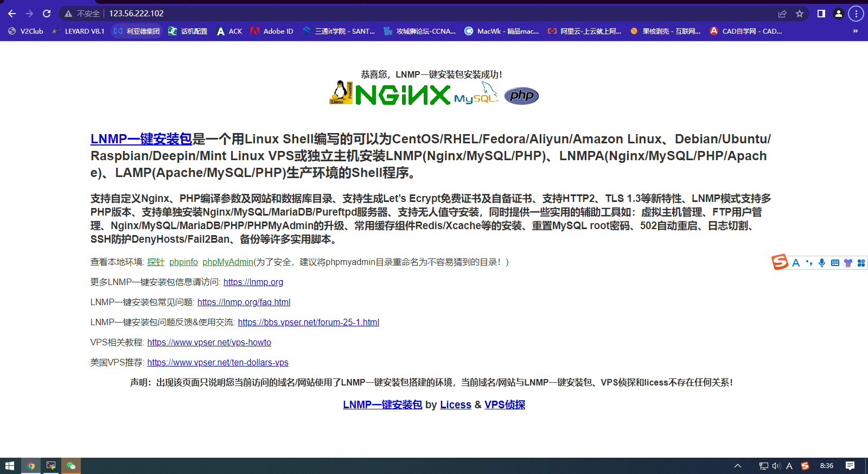
Task: Open the Chrome three-dot menu
Action: pyautogui.click(x=856, y=14)
